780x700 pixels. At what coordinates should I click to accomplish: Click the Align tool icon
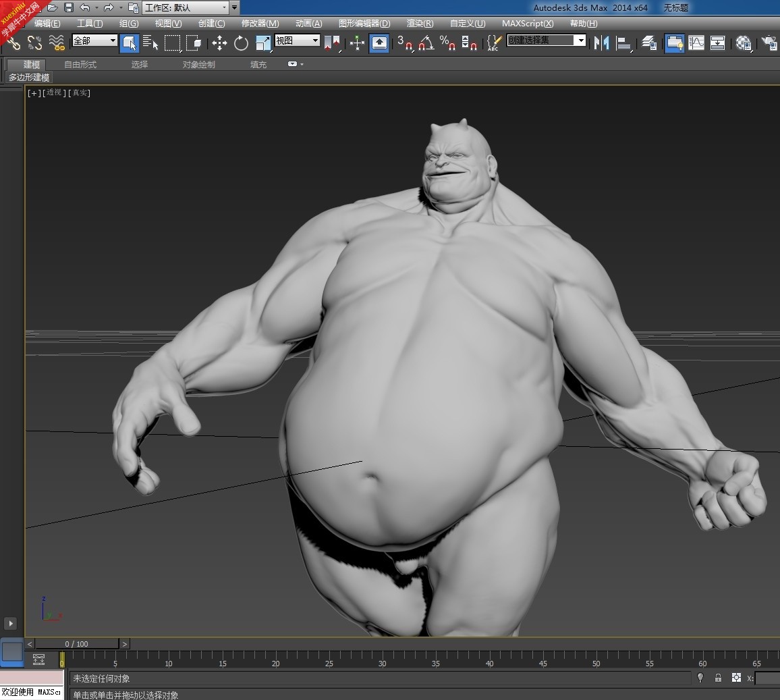coord(624,43)
